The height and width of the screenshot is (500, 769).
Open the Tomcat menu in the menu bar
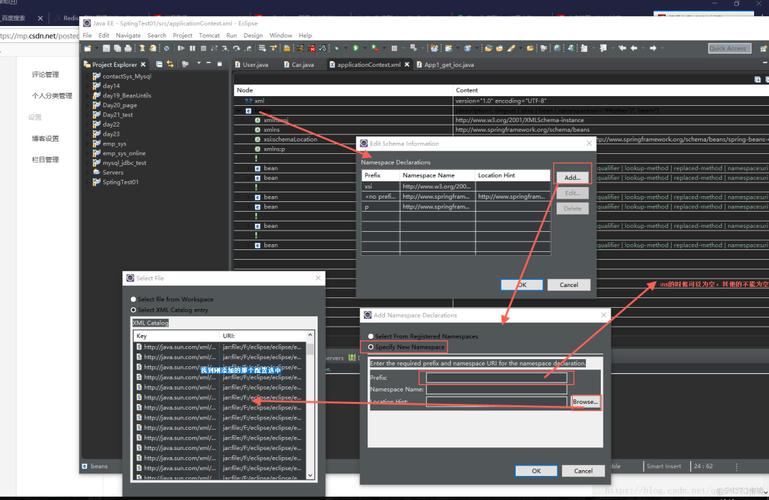coord(209,35)
